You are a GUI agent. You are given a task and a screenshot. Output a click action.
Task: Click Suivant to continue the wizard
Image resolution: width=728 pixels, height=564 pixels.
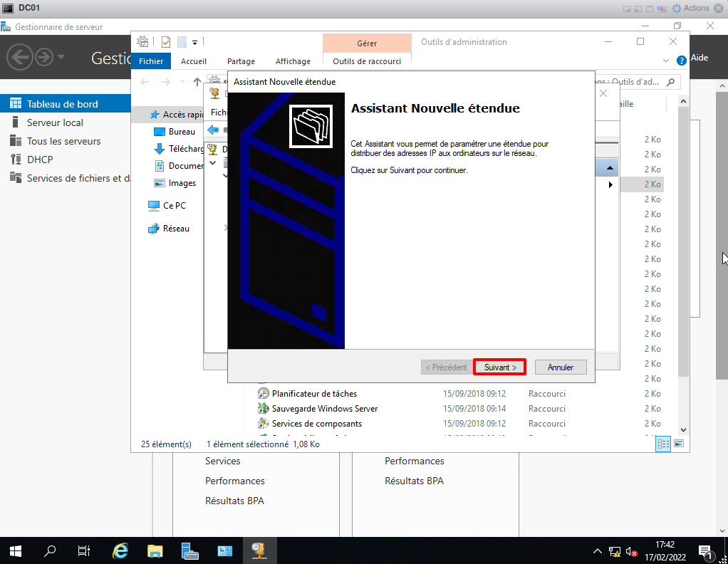click(x=499, y=367)
